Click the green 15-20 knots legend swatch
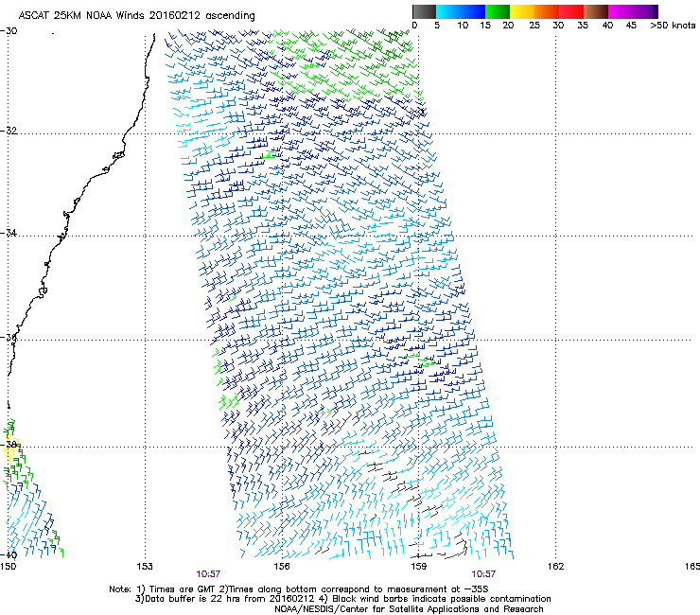 pyautogui.click(x=498, y=11)
